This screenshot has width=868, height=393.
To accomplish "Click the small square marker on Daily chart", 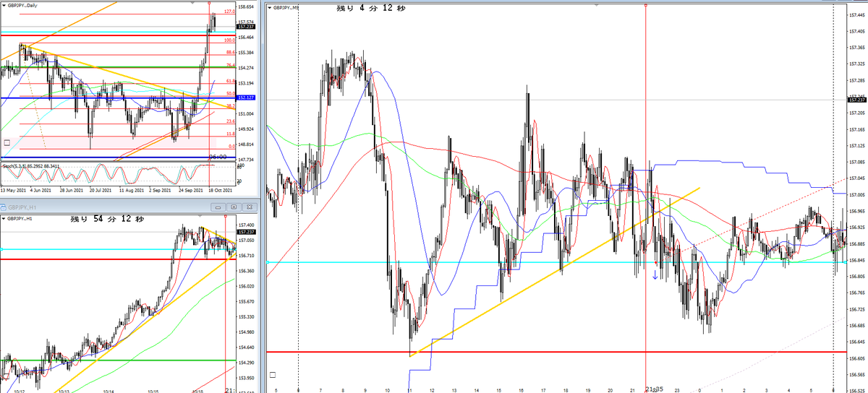I will [7, 142].
